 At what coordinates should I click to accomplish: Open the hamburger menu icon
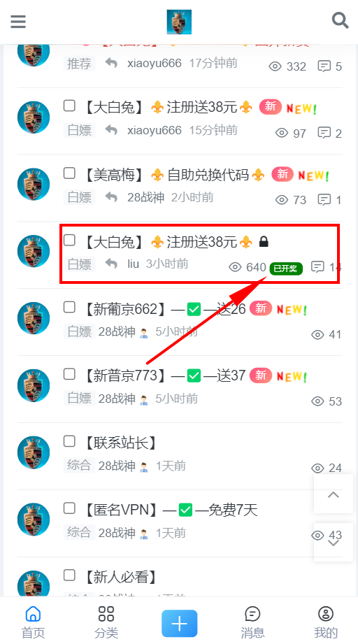(x=18, y=22)
